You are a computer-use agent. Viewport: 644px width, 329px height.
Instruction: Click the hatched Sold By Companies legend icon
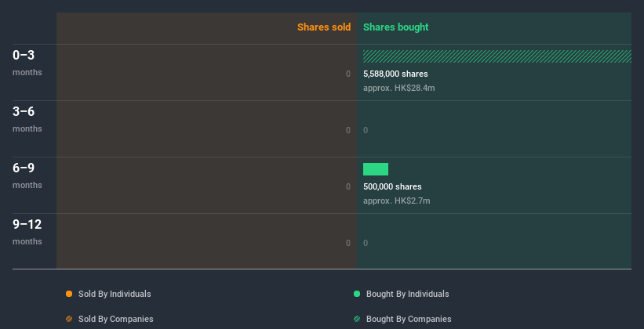pos(69,319)
